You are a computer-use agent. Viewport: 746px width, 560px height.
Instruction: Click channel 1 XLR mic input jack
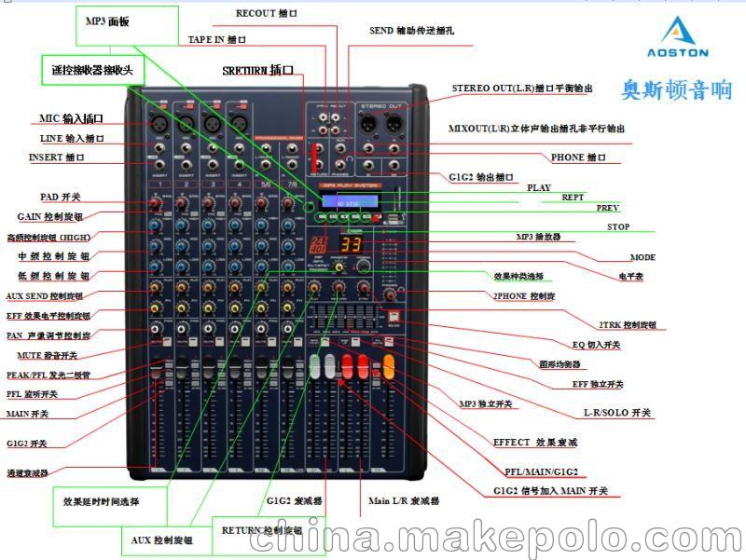159,124
